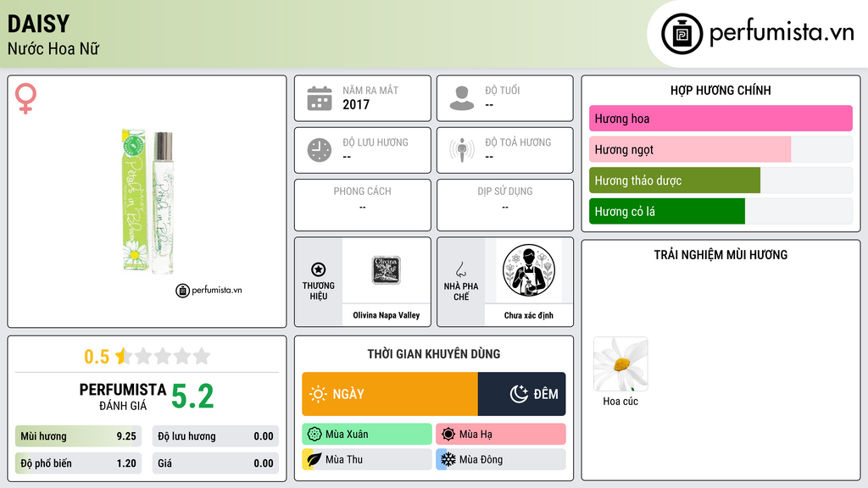Click the Chưa xác định perfumer label
The height and width of the screenshot is (488, 868).
point(529,315)
